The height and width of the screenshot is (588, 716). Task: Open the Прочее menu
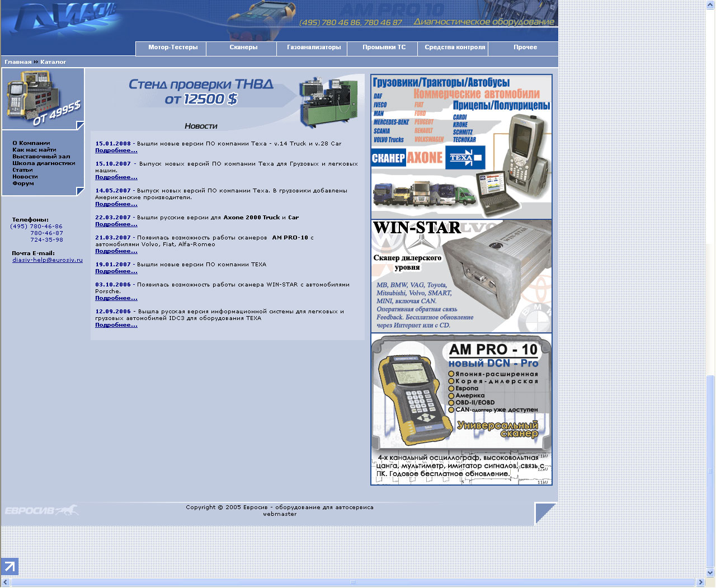tap(525, 48)
